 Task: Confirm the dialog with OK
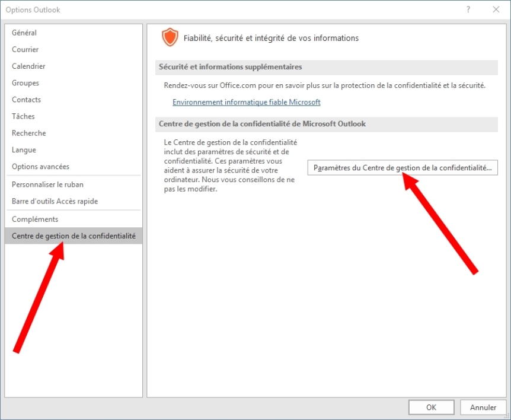point(431,407)
